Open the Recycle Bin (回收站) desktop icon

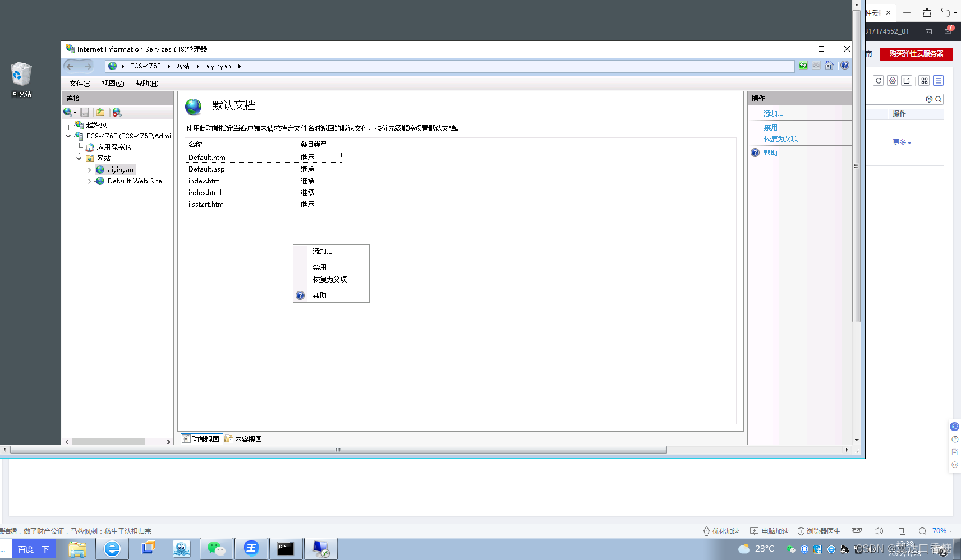pos(21,79)
